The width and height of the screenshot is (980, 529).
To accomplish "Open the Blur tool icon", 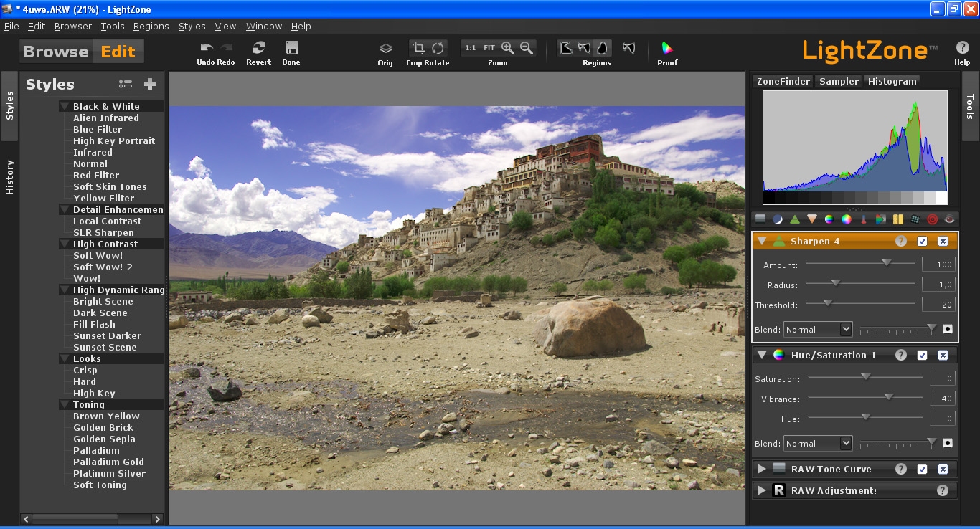I will coord(811,219).
